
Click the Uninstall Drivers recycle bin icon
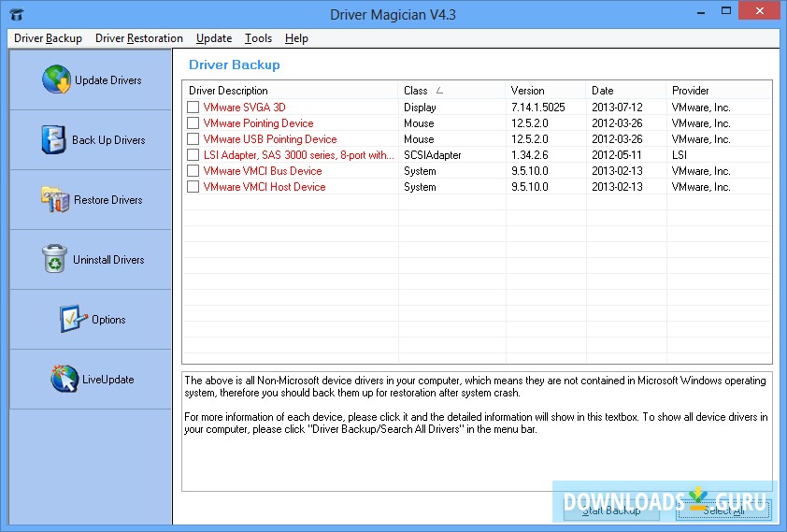pyautogui.click(x=55, y=260)
